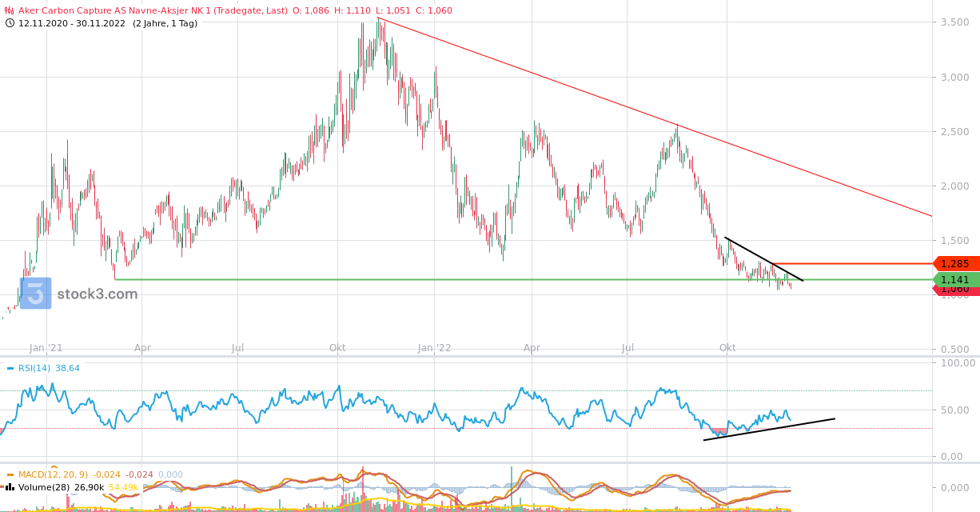Click the Okt label on the time axis
The image size is (980, 512).
click(x=728, y=348)
